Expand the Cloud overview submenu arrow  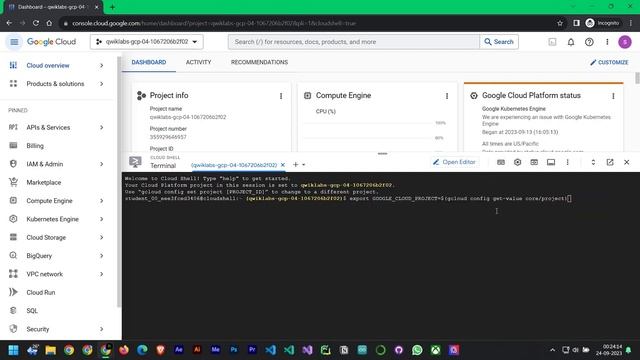[101, 65]
